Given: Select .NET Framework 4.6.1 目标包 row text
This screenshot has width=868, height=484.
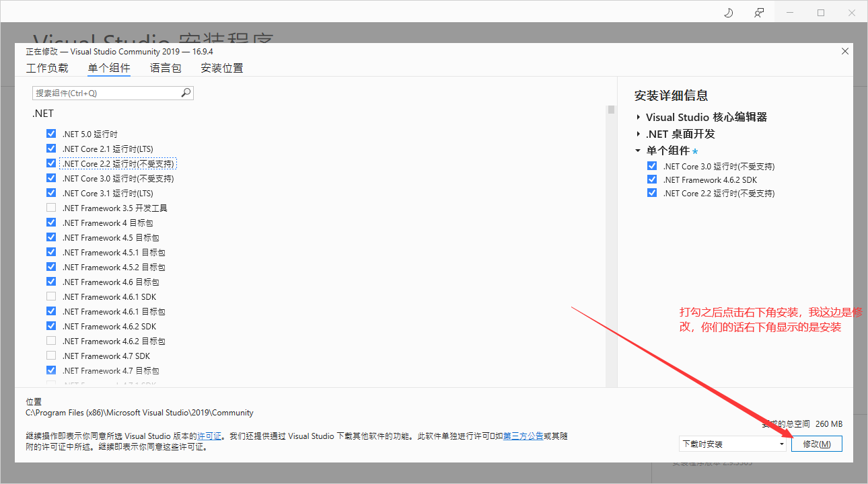Looking at the screenshot, I should point(114,311).
